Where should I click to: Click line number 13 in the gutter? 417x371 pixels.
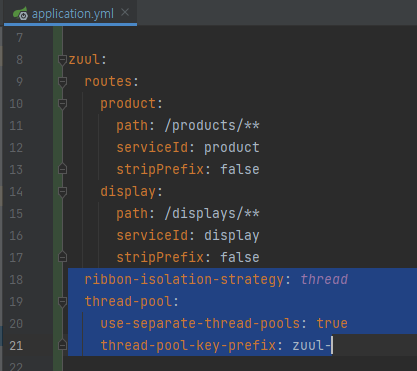click(x=16, y=170)
